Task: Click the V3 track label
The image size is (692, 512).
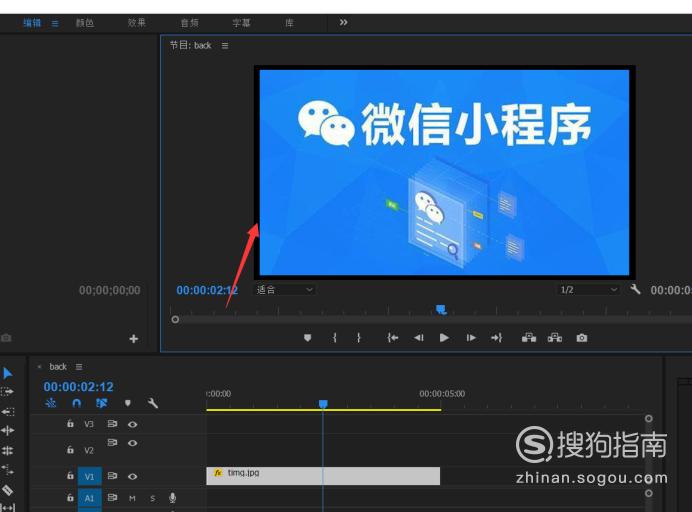Action: (x=89, y=424)
